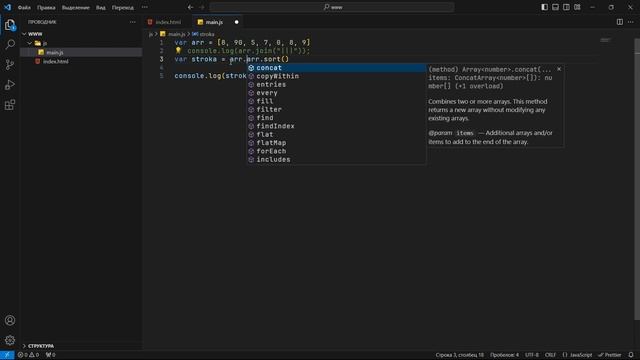Go back with the left arrow
640x360 pixels.
point(190,7)
